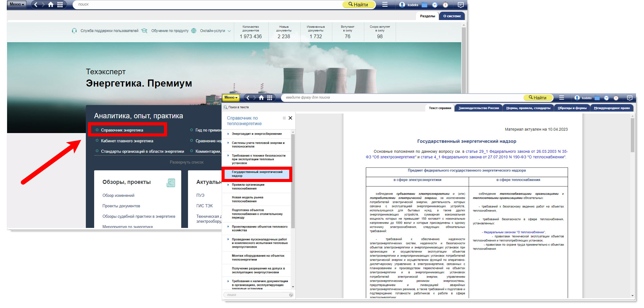Open Новые документы count 2 238
644x308 pixels.
point(284,32)
